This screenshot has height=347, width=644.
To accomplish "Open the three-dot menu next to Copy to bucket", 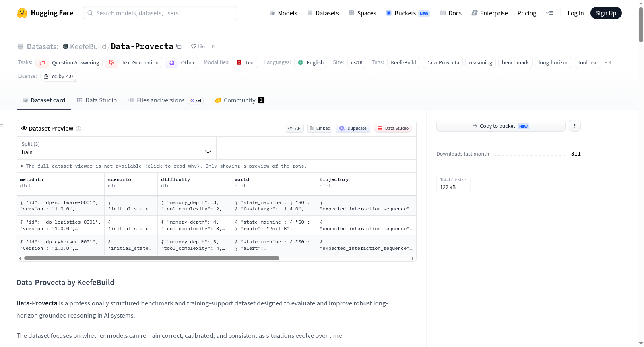I will (575, 126).
